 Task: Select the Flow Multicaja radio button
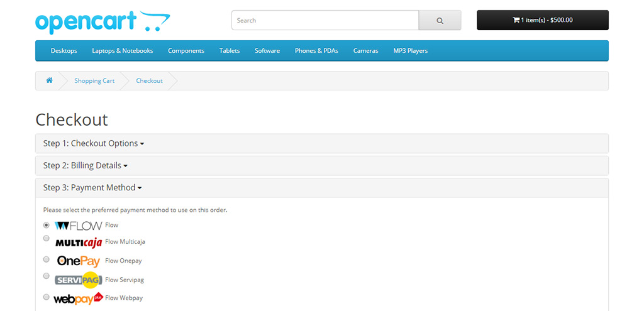[x=47, y=238]
